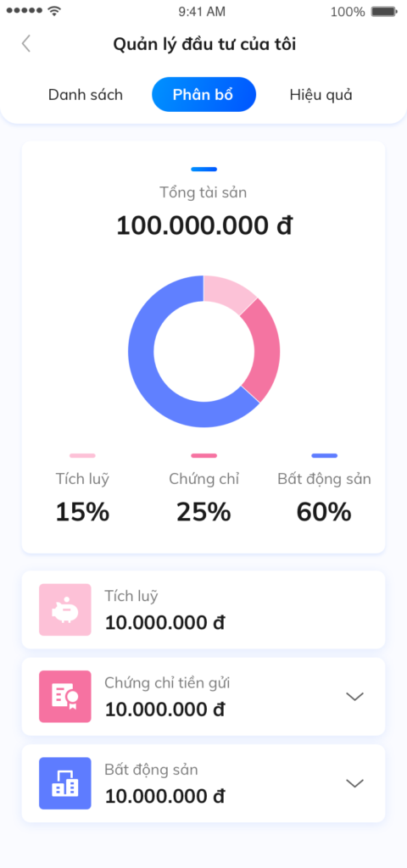The width and height of the screenshot is (407, 868).
Task: Open the Hiệu quả tab
Action: [321, 95]
